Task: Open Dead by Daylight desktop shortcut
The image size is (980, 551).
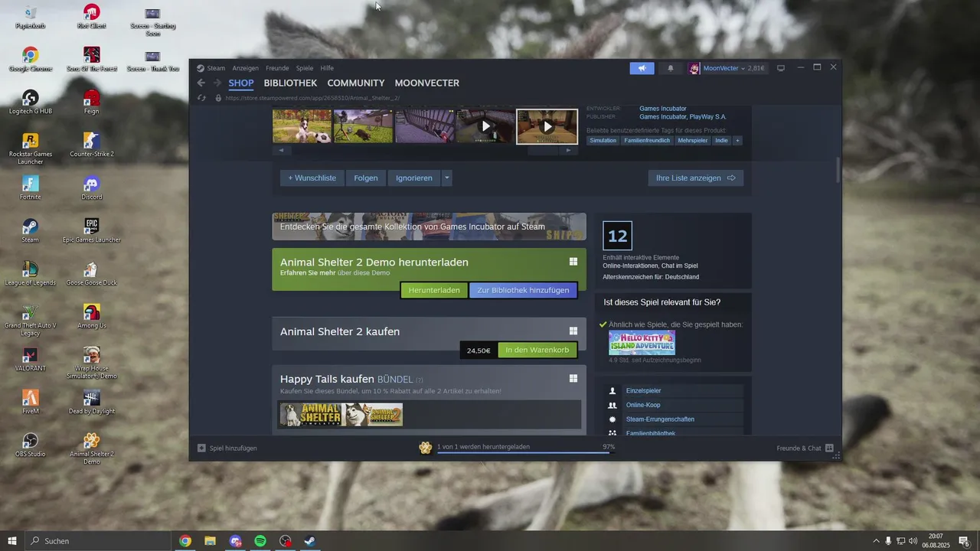Action: point(92,402)
